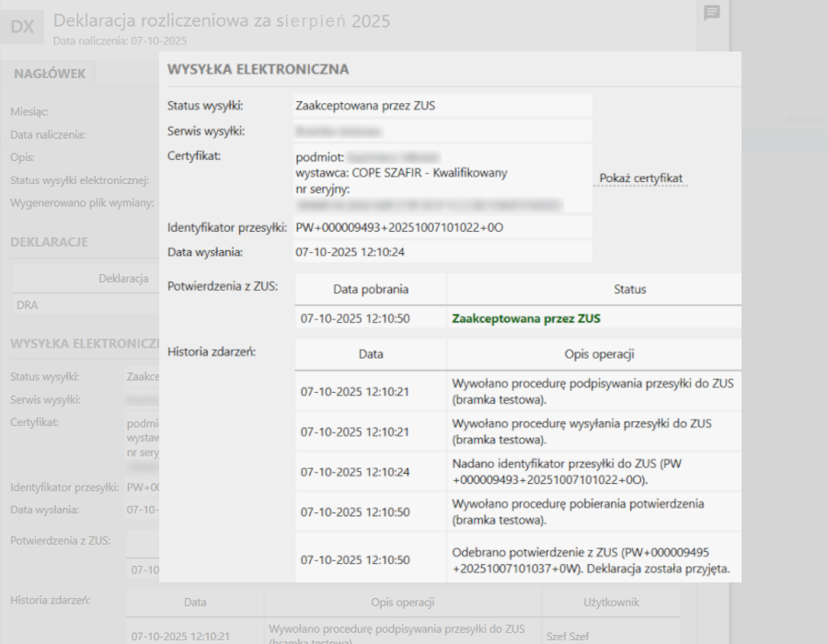Select the Data wysłania field in dialog

[x=442, y=251]
